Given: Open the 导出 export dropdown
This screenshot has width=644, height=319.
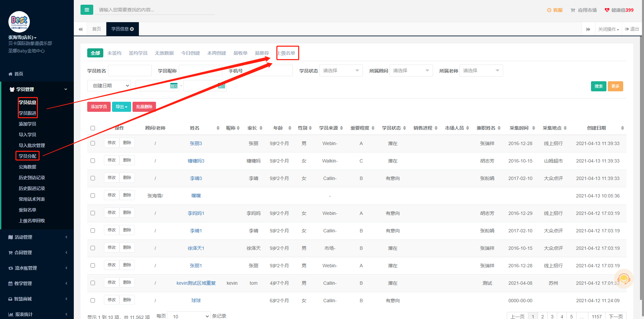Looking at the screenshot, I should point(121,107).
